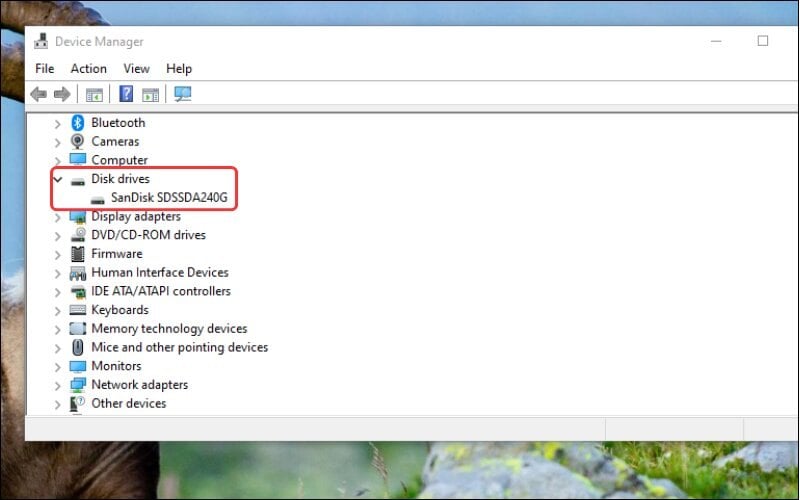The height and width of the screenshot is (500, 800).
Task: Select the Computer tree label
Action: [119, 160]
